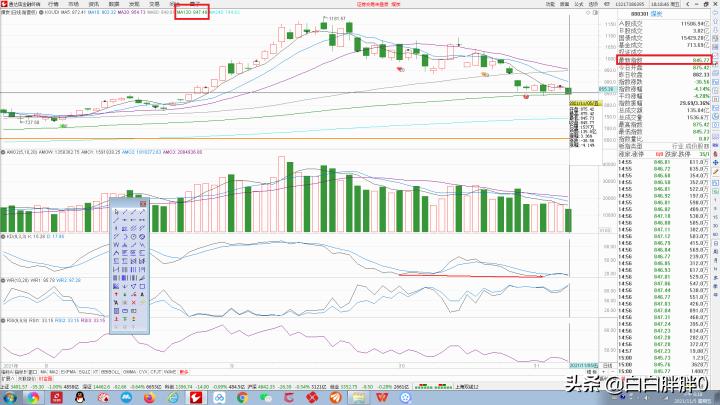Switch main chart to CYX indicator tab
This screenshot has height=405, width=720.
[143, 372]
